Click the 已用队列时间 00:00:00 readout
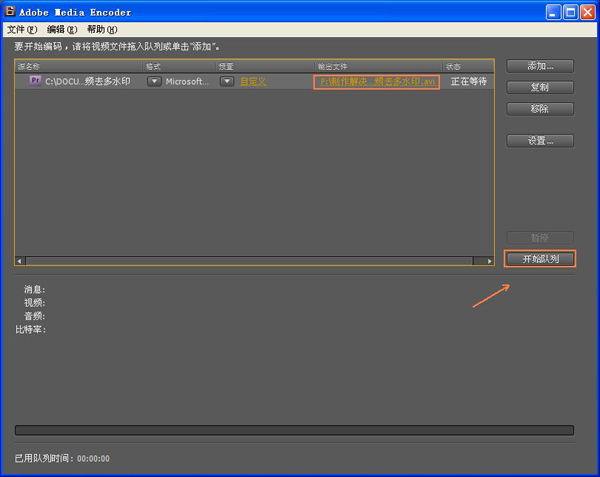 pos(62,458)
